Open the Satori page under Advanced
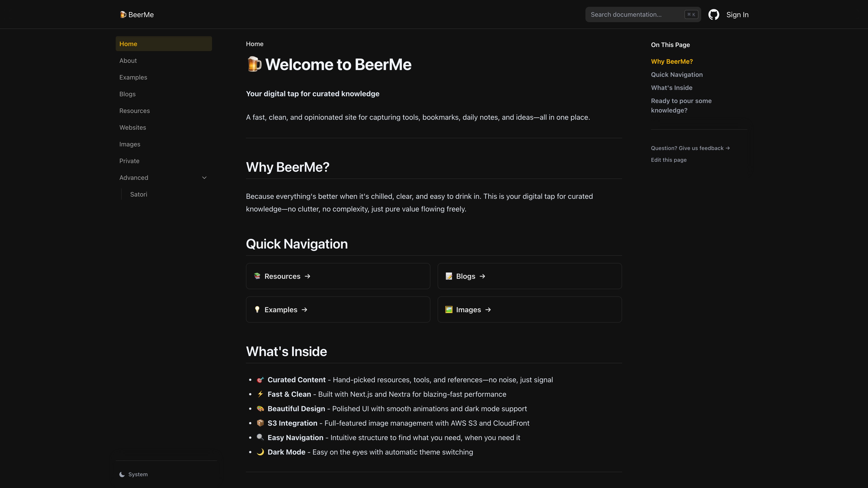868x488 pixels. coord(139,194)
